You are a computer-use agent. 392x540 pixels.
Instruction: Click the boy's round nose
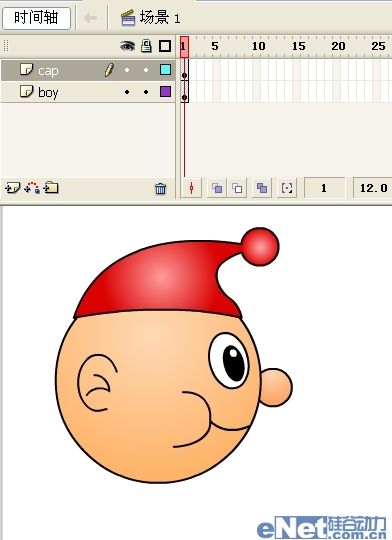(x=276, y=387)
